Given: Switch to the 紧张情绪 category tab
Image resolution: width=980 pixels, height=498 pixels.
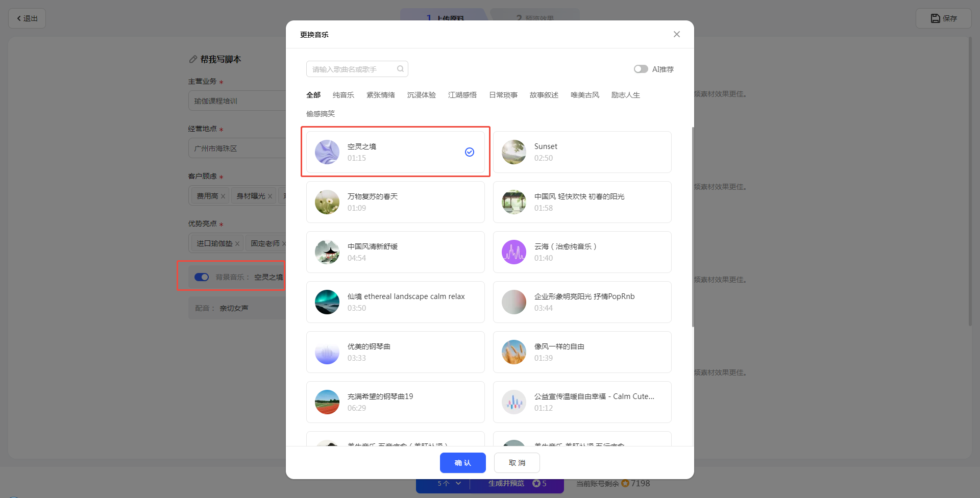Looking at the screenshot, I should coord(381,95).
